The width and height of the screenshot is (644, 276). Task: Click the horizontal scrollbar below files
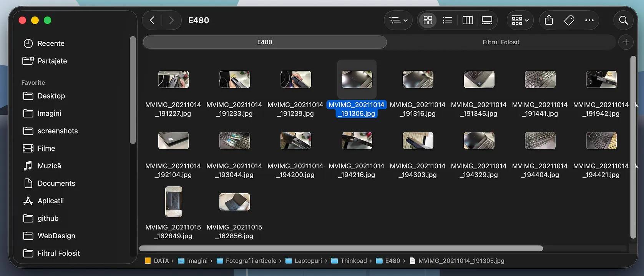coord(341,249)
